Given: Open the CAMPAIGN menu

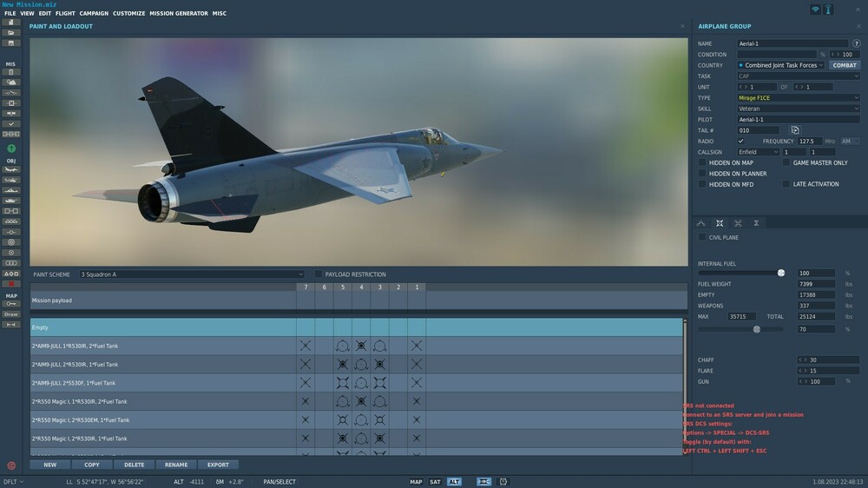Looking at the screenshot, I should (94, 13).
